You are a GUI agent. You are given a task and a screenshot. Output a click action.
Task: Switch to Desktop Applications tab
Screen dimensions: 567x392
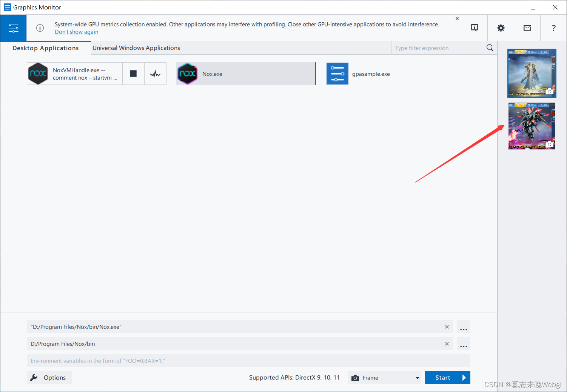coord(46,48)
